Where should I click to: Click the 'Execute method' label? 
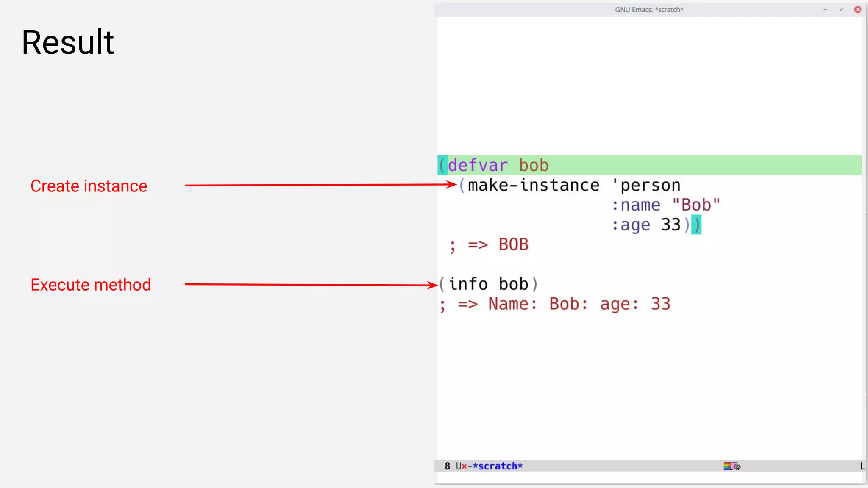click(x=91, y=285)
